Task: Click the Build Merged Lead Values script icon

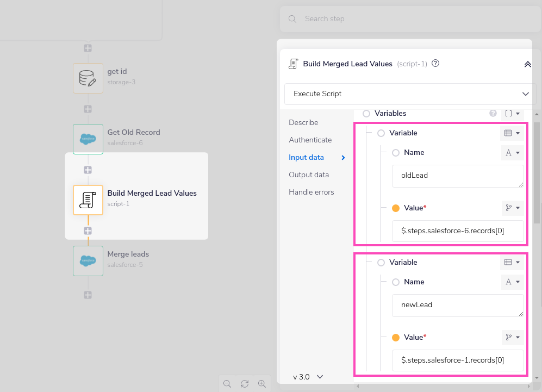Action: (88, 200)
